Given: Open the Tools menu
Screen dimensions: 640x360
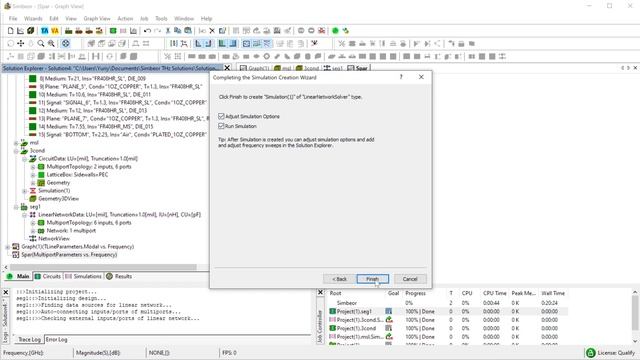Looking at the screenshot, I should [x=161, y=18].
